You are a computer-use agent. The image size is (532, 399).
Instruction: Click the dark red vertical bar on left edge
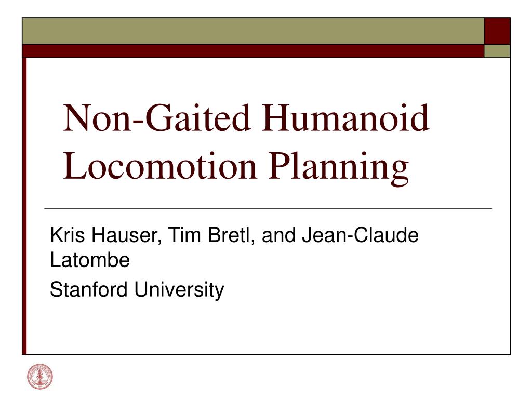[x=24, y=206]
